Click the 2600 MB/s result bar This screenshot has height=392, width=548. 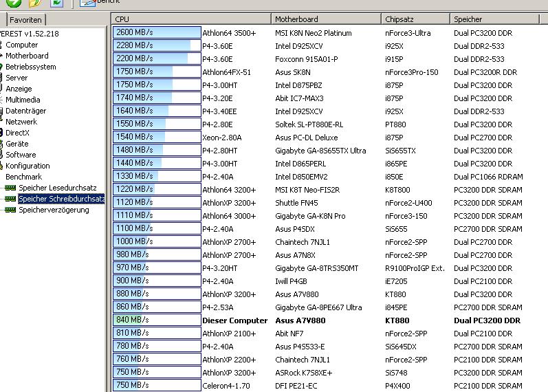(x=157, y=32)
